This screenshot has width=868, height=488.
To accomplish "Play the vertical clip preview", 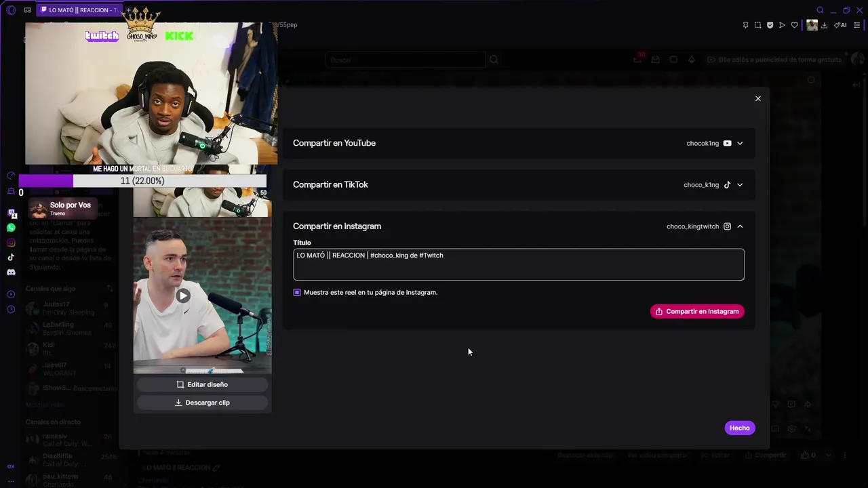I will click(x=183, y=296).
